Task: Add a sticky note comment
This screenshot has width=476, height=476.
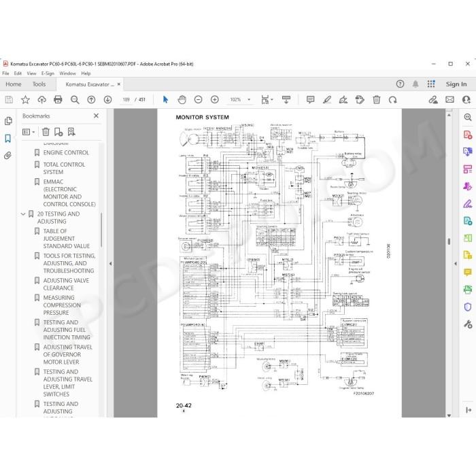Action: pyautogui.click(x=310, y=99)
